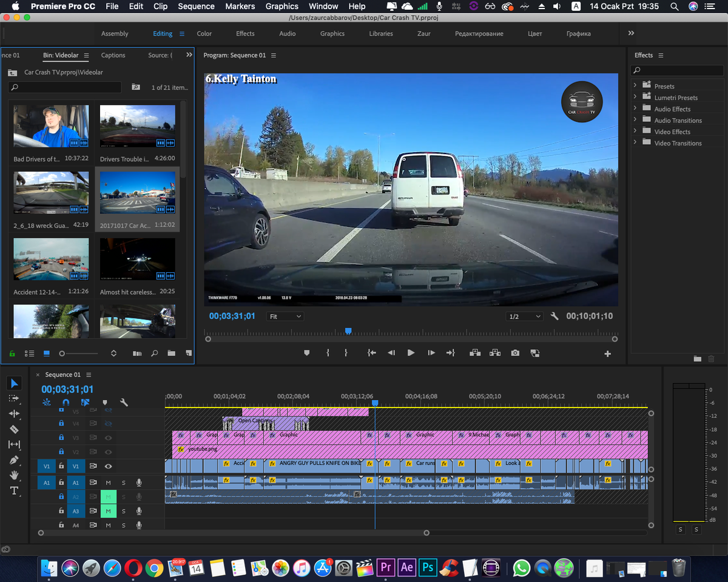Toggle project read-only lock icon
Viewport: 728px width, 582px height.
pos(12,353)
